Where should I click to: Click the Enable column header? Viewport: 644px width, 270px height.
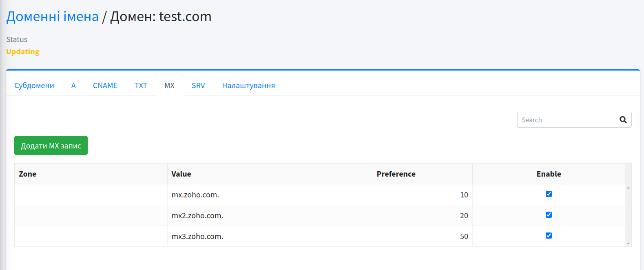click(x=549, y=174)
